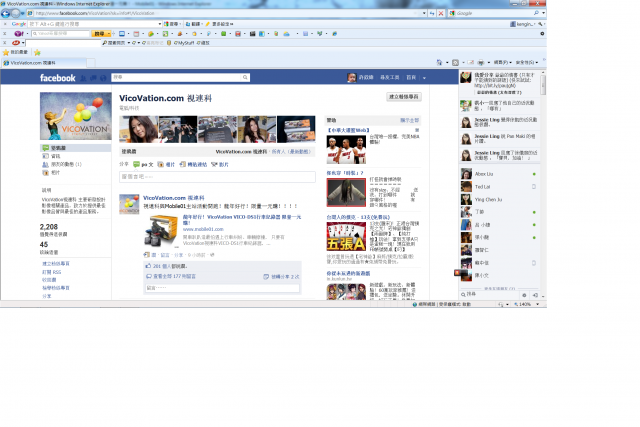Image resolution: width=640 pixels, height=427 pixels.
Task: Click the Refresh icon beside address bar
Action: tap(432, 13)
